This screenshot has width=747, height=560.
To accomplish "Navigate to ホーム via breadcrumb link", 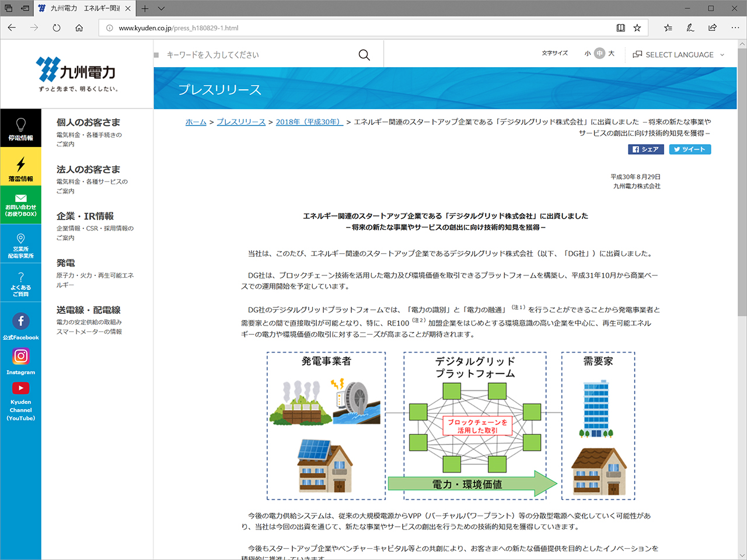I will 196,122.
